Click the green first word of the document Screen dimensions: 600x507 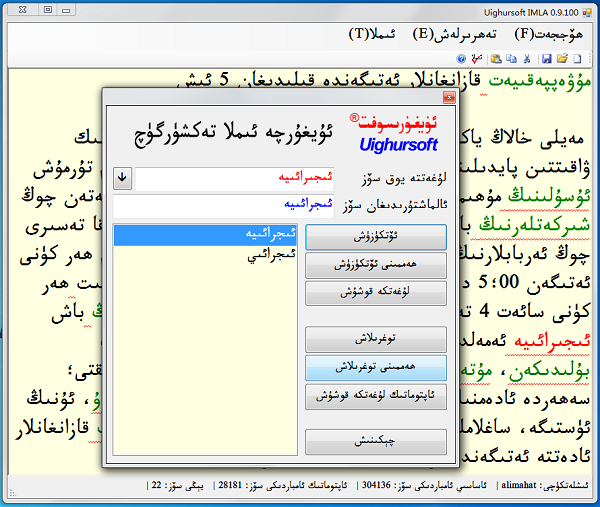click(x=540, y=82)
